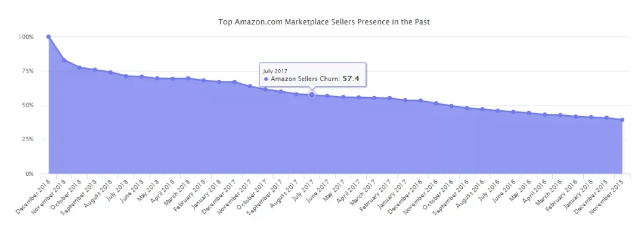Select the December 2017 data point marker
644x236 pixels.
pyautogui.click(x=234, y=82)
